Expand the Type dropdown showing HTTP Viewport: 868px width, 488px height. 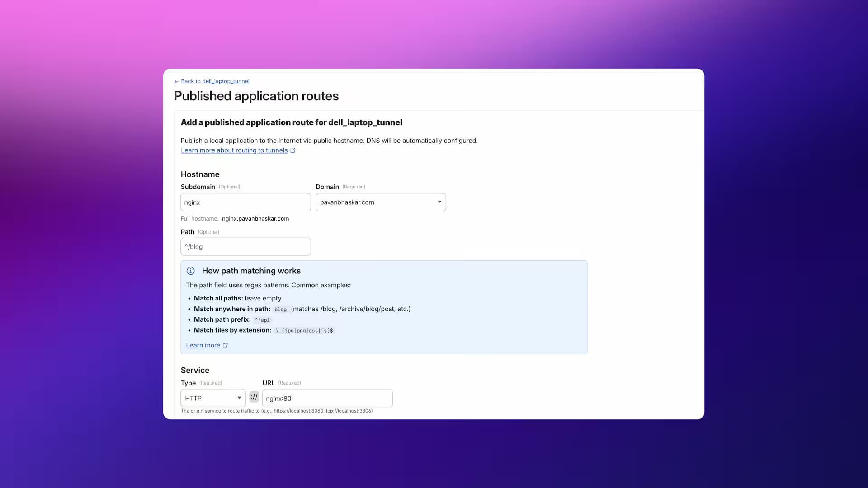pos(209,398)
